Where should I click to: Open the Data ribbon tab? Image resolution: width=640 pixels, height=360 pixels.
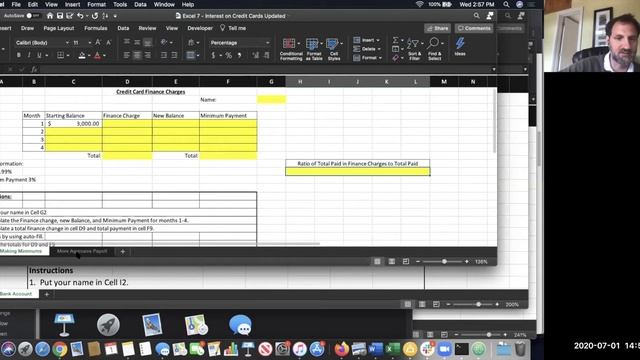click(123, 28)
